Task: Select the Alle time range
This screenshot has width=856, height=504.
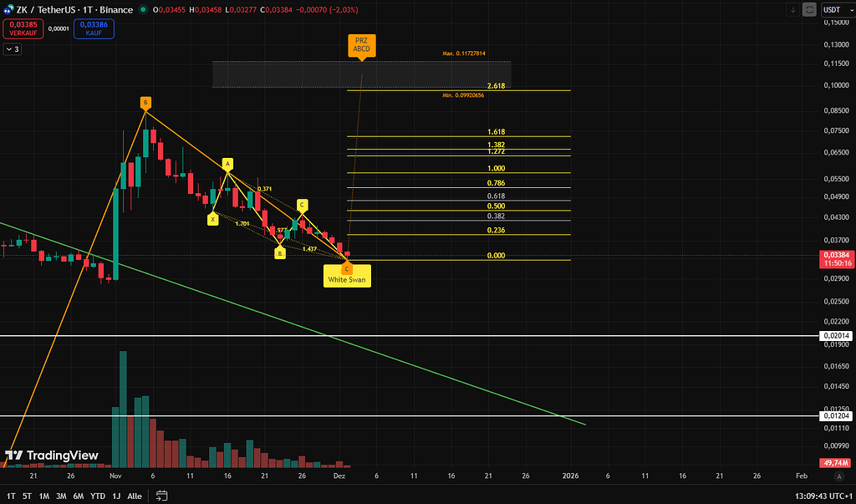Action: click(x=135, y=496)
